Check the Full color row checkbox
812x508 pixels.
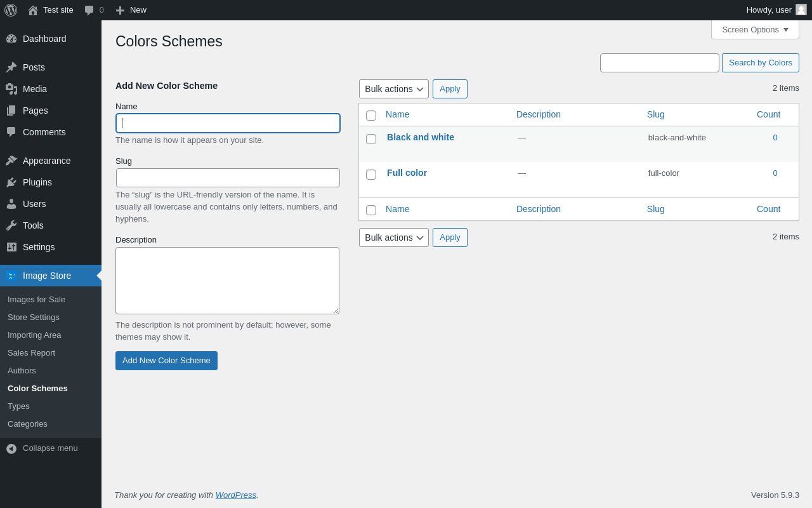(x=371, y=175)
